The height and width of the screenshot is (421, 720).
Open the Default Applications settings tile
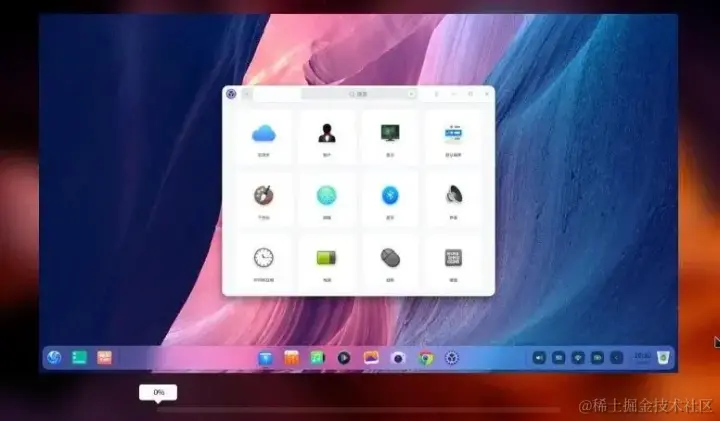pyautogui.click(x=453, y=137)
